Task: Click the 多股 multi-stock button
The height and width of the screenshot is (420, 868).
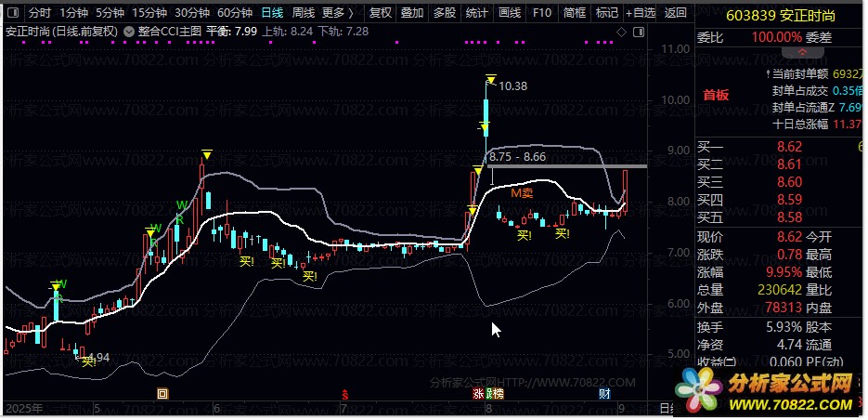Action: 445,12
